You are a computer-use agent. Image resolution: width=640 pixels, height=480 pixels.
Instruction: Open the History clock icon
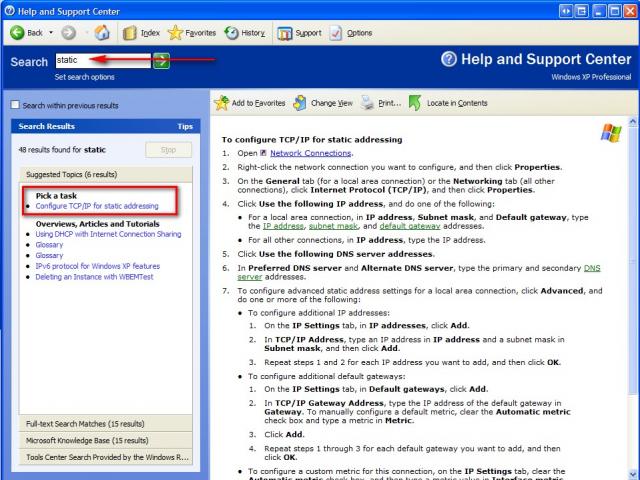(x=231, y=33)
